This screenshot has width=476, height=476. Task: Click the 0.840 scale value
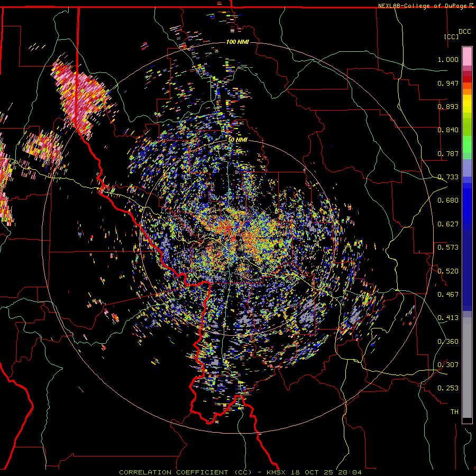click(x=448, y=130)
